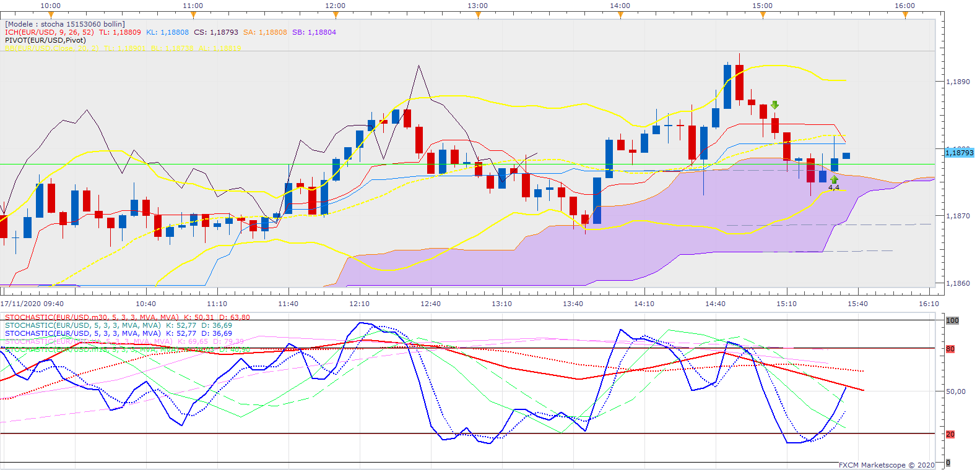Click the green up-arrow buy signal marker
980x470 pixels.
[x=834, y=179]
